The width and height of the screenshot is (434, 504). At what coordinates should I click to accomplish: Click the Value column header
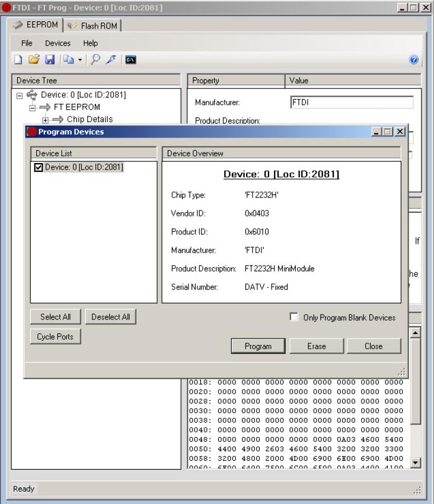[353, 81]
